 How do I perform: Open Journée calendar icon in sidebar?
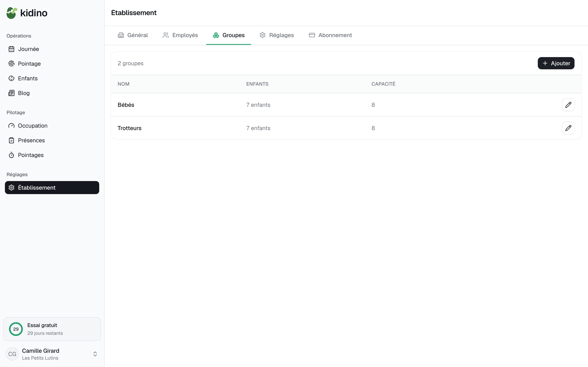pos(11,49)
